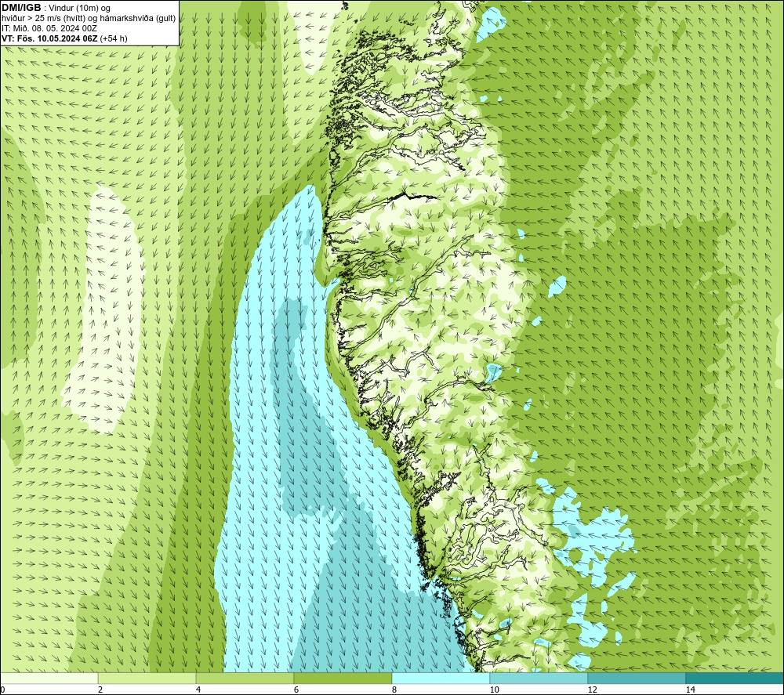Click the 4–6 m/s legend color swatch

pos(245,679)
